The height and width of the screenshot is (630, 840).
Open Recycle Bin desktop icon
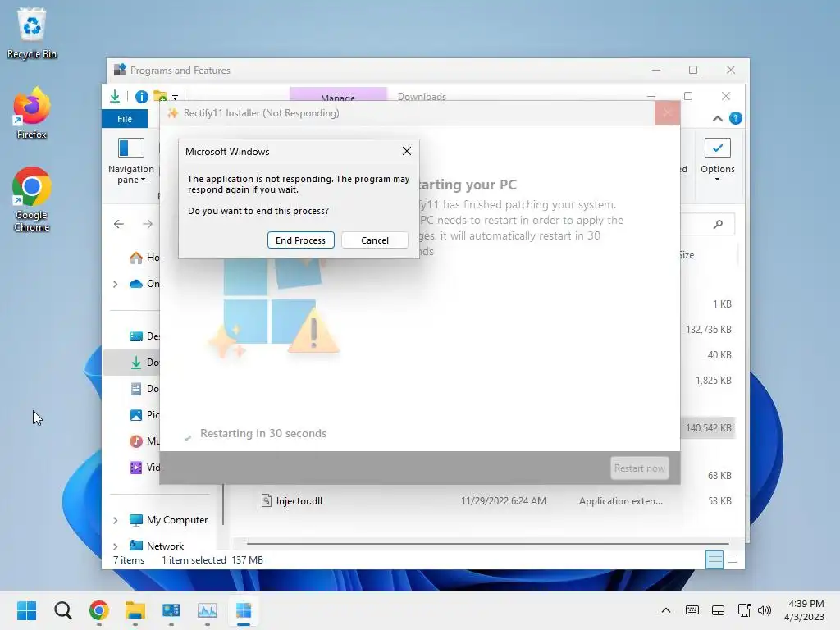pos(32,33)
